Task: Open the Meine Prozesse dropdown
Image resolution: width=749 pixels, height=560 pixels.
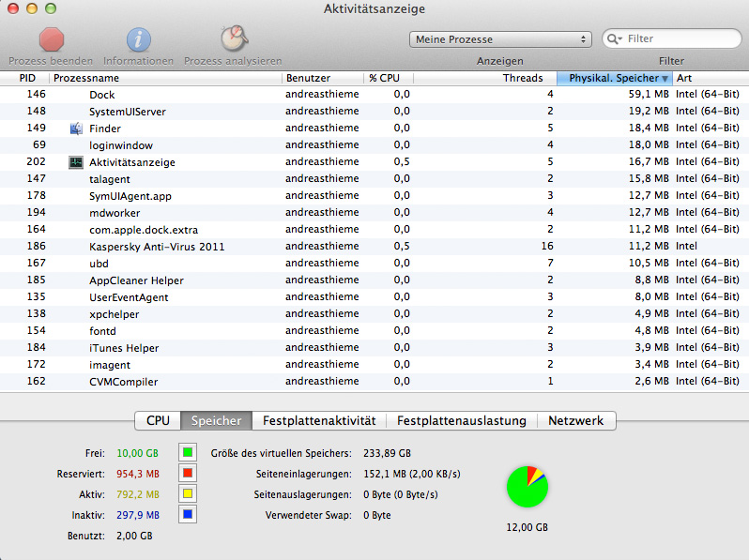Action: click(x=500, y=39)
